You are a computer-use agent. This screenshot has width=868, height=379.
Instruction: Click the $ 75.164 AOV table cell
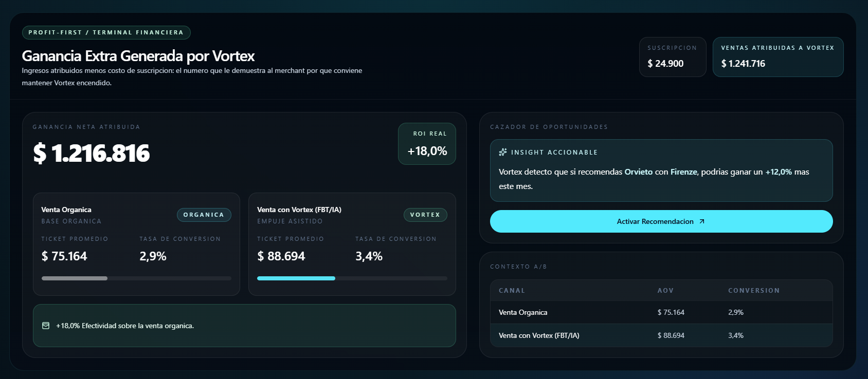pos(671,312)
